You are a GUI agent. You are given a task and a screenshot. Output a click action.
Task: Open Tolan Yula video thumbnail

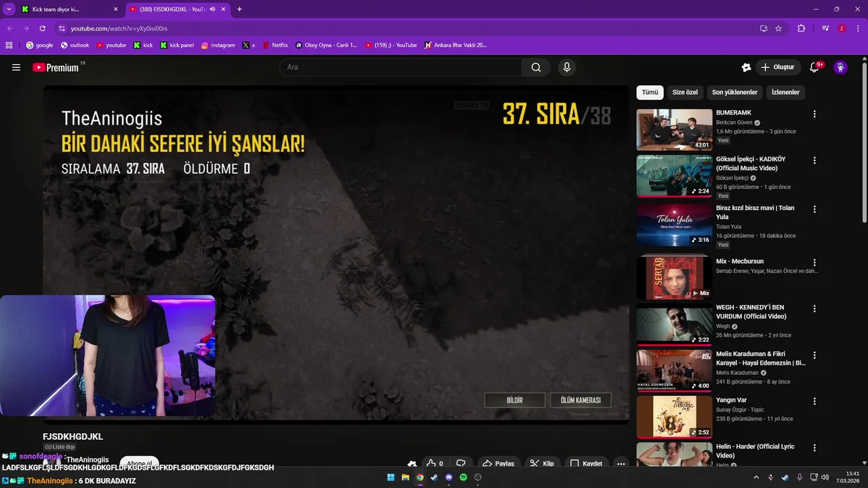674,224
